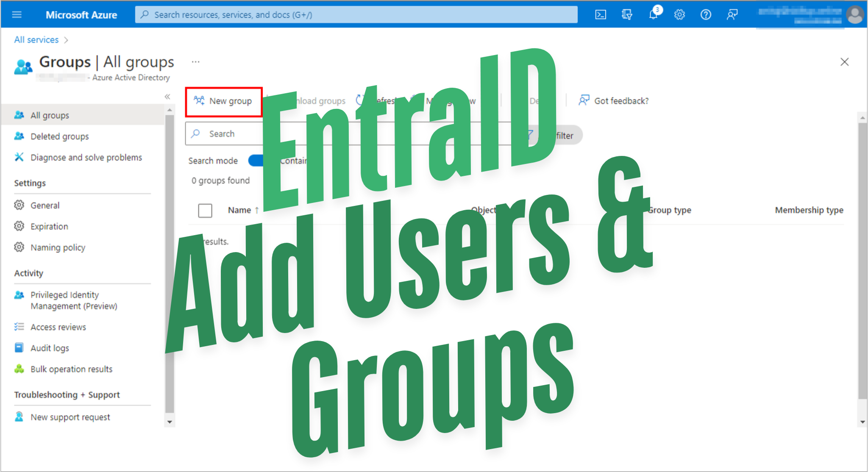Click the sidebar scroll up arrow
Viewport: 868px width, 472px height.
click(x=170, y=110)
